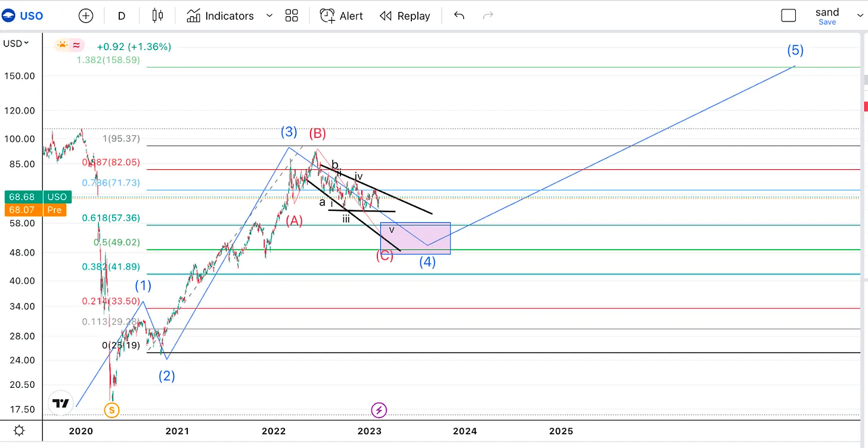Change the D daily timeframe interval
The width and height of the screenshot is (868, 448).
pos(122,15)
